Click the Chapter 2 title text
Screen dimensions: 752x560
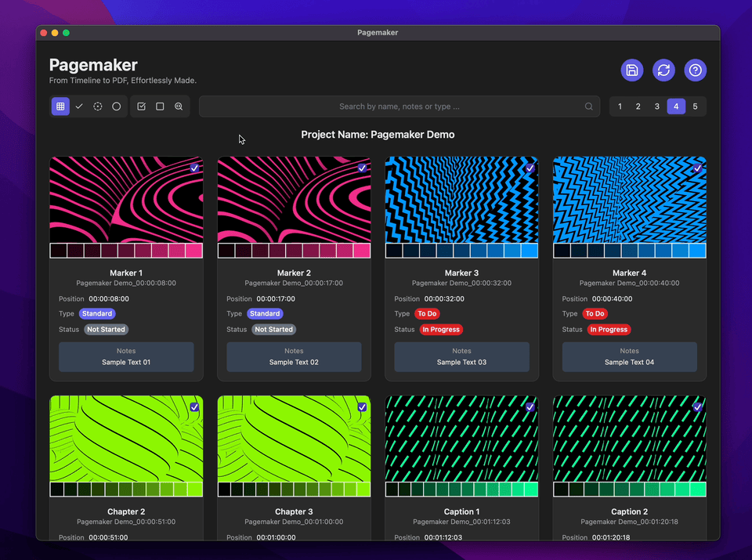click(126, 511)
